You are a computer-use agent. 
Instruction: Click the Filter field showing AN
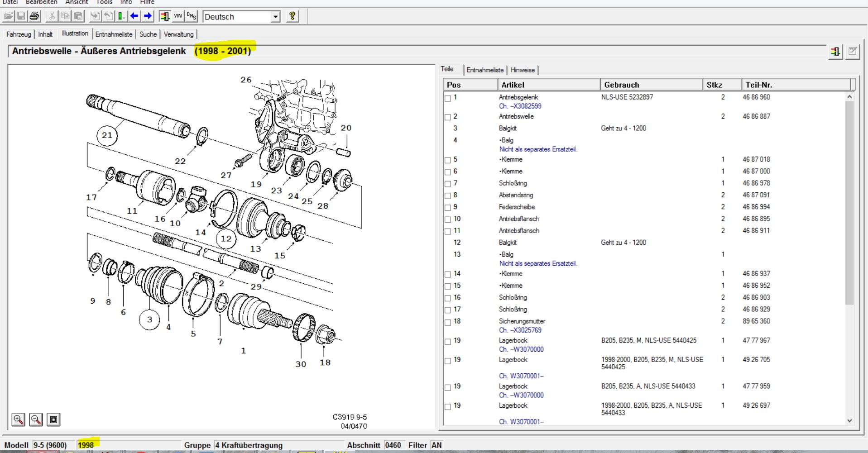[x=436, y=445]
